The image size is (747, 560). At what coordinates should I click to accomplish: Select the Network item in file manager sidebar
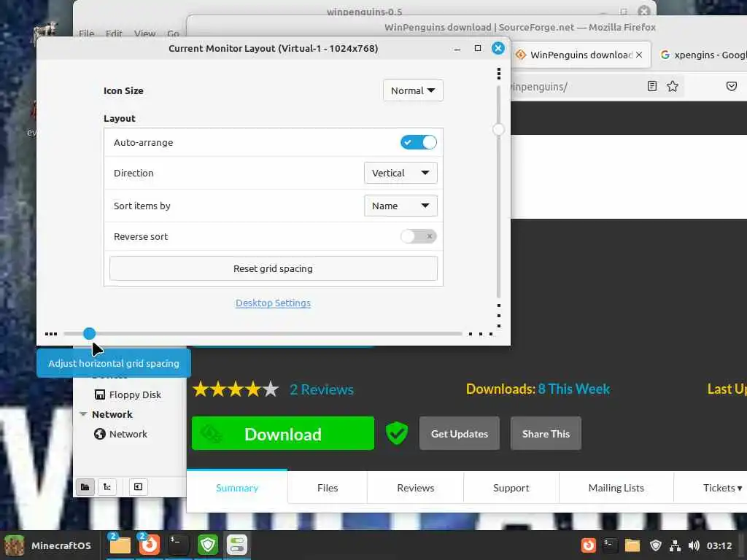coord(121,434)
